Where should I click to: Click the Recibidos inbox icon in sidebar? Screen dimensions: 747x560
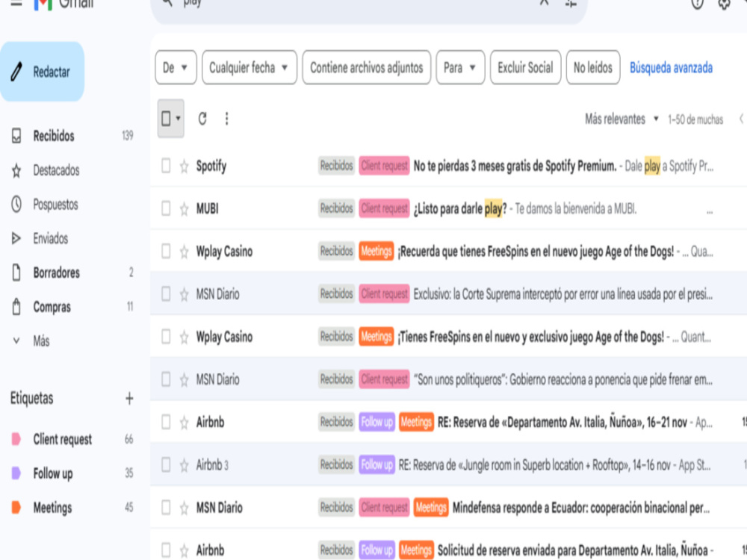click(x=16, y=136)
